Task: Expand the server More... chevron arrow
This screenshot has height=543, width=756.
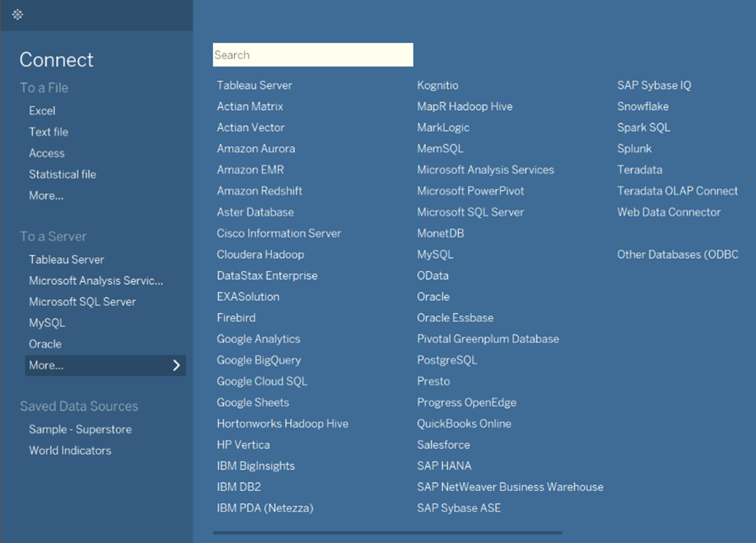Action: [x=176, y=366]
